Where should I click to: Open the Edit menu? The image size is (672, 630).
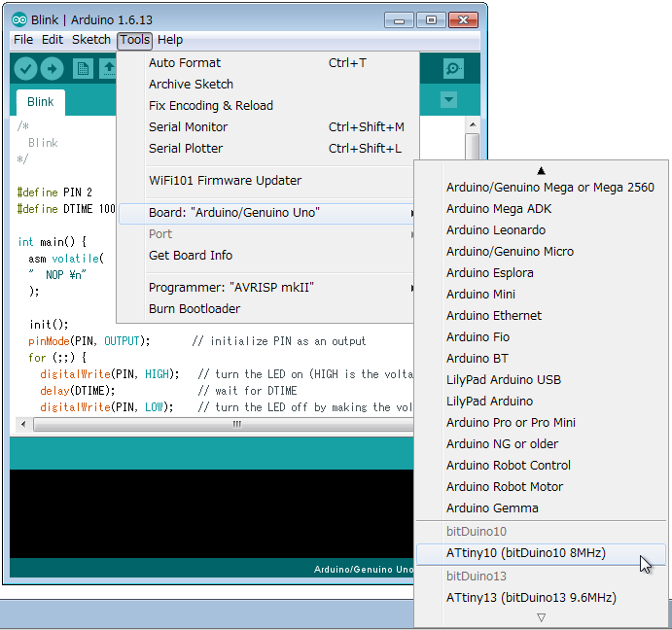coord(53,40)
